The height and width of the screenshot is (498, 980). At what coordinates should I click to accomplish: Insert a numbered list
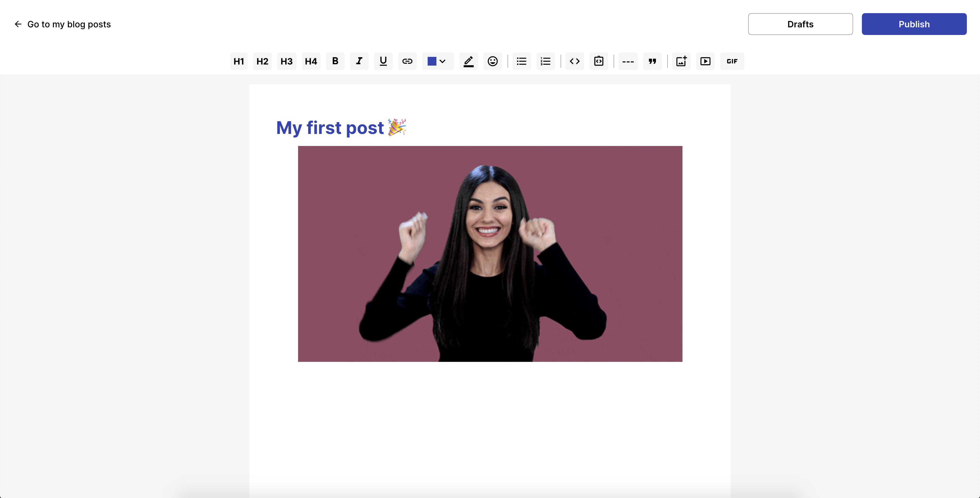[546, 61]
